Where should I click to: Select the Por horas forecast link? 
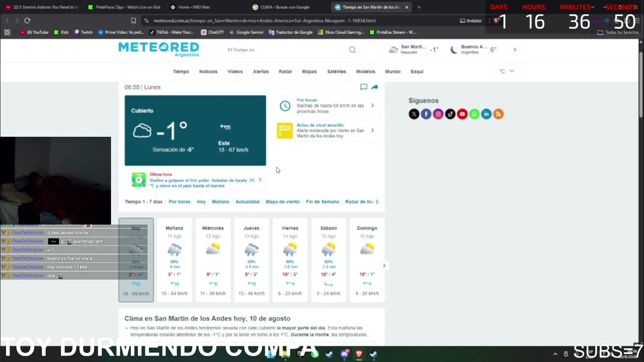180,202
